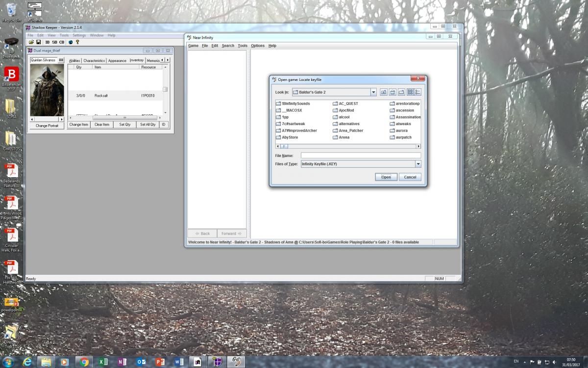Click the ID button in inventory panel
The image size is (588, 368).
pos(164,125)
